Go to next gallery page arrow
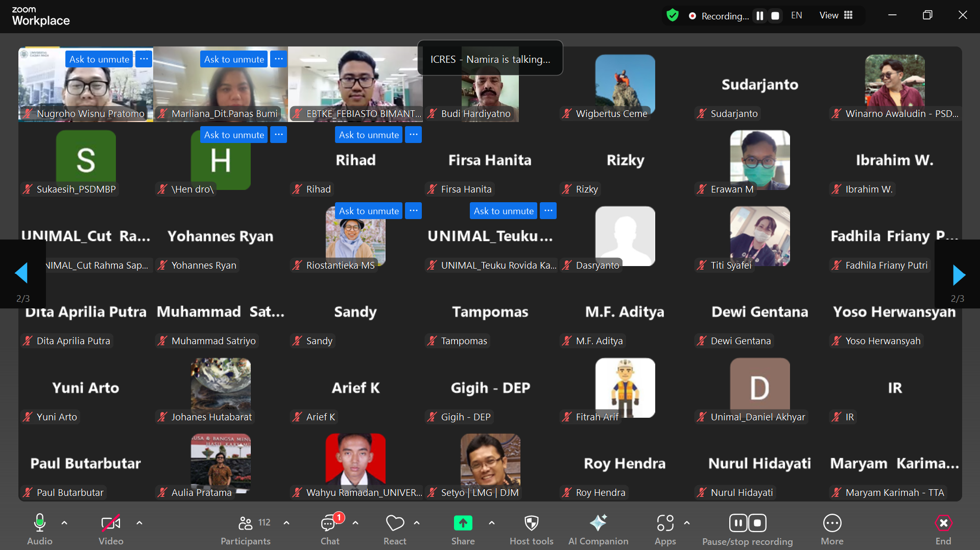Image resolution: width=980 pixels, height=550 pixels. [959, 275]
